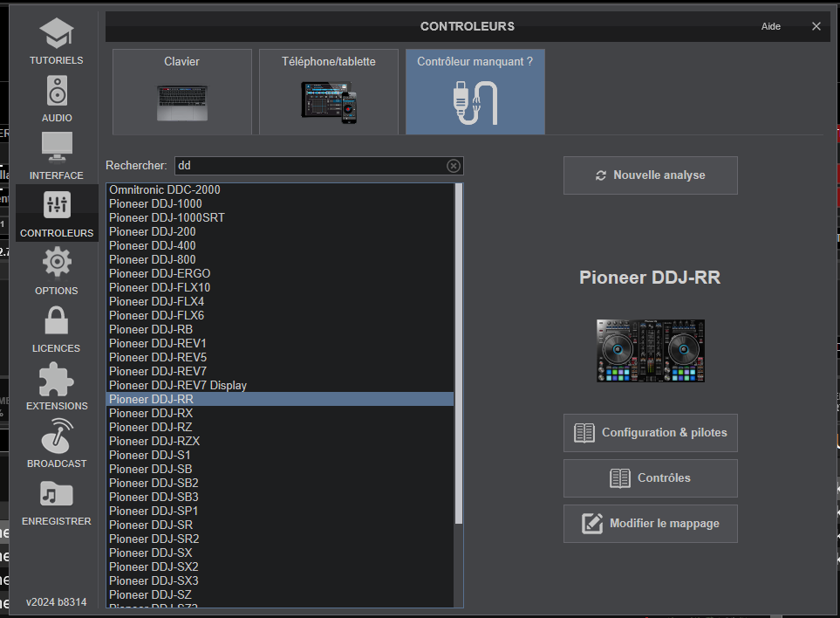
Task: Open the Broadcast satellite dish section
Action: (x=56, y=444)
